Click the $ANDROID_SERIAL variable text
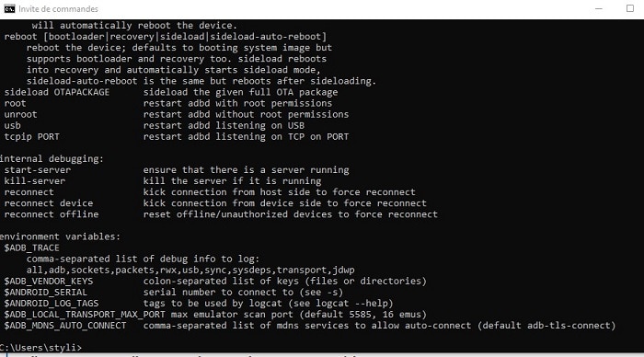 pos(46,292)
